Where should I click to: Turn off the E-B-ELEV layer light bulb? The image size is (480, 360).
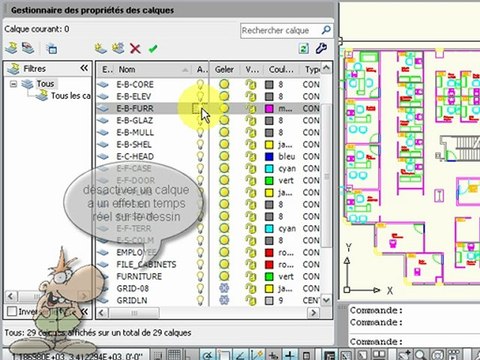point(200,96)
